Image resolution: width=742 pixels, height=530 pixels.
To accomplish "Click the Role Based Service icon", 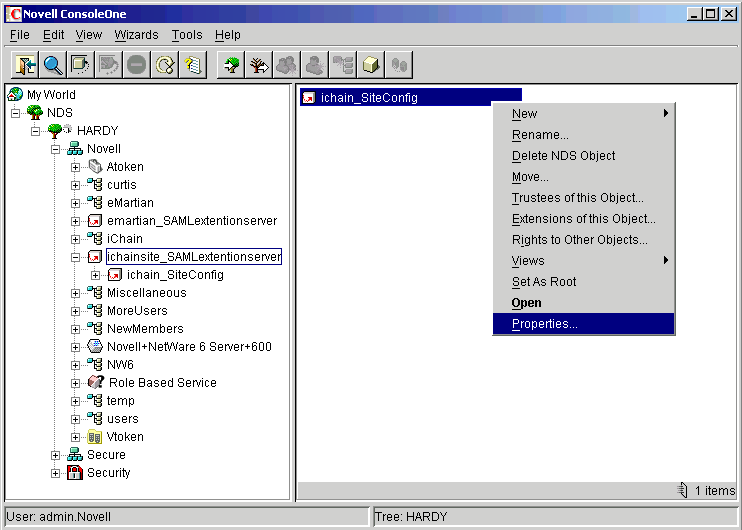I will pos(96,383).
